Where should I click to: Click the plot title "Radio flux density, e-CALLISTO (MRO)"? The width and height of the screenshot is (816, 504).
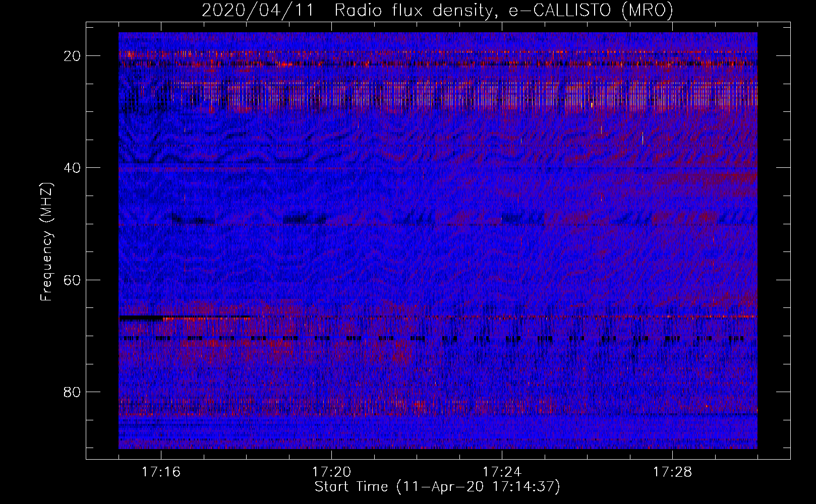504,10
